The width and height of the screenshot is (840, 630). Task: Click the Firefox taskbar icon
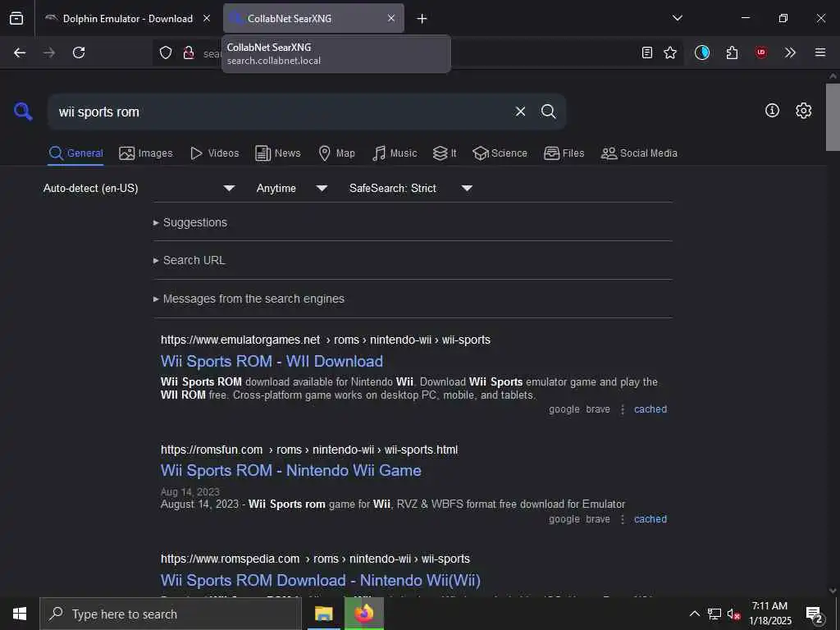pos(363,614)
